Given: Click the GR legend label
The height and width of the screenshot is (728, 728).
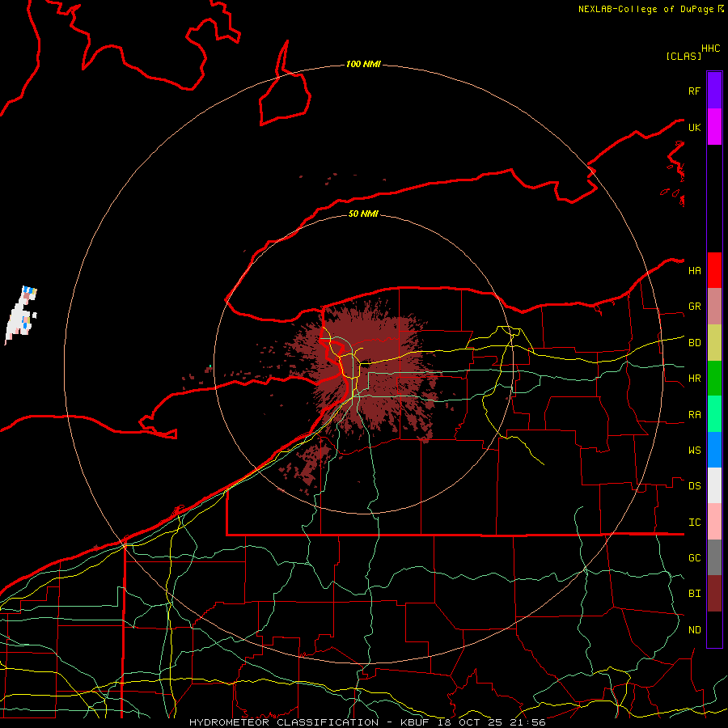Looking at the screenshot, I should 695,307.
